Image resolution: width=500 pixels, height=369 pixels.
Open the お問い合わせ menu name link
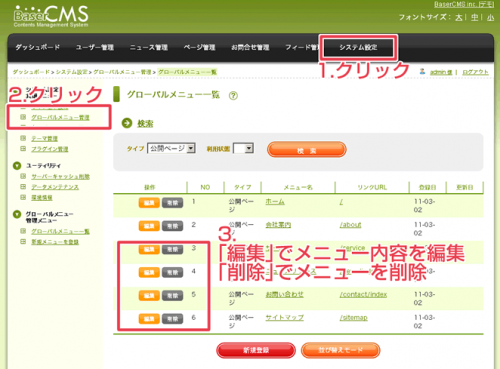tap(285, 295)
